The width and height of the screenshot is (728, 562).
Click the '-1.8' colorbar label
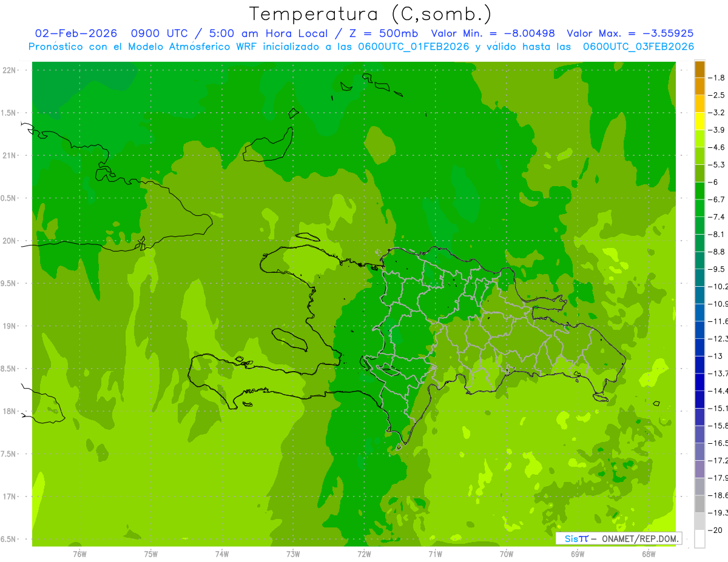[716, 78]
